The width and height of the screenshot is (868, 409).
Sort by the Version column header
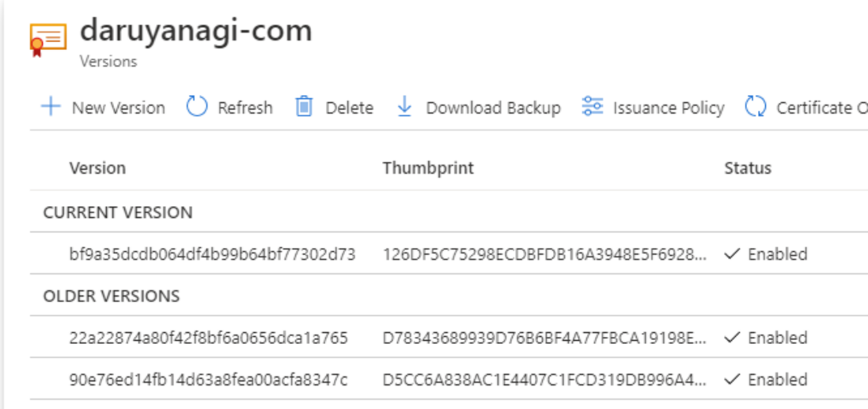(x=97, y=168)
